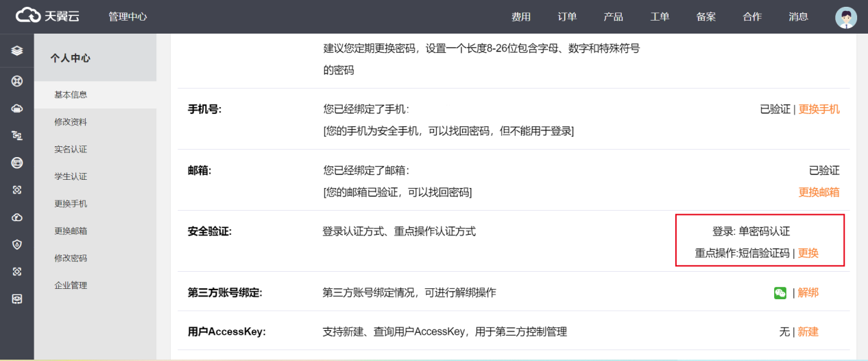Viewport: 868px width, 361px height.
Task: Open the 备案 menu
Action: point(706,16)
